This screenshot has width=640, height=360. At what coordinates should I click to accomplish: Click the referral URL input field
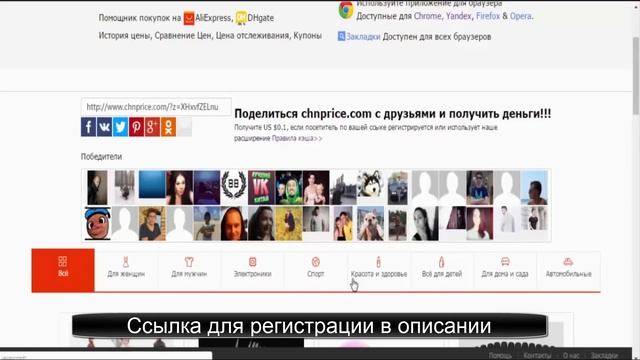click(x=156, y=107)
